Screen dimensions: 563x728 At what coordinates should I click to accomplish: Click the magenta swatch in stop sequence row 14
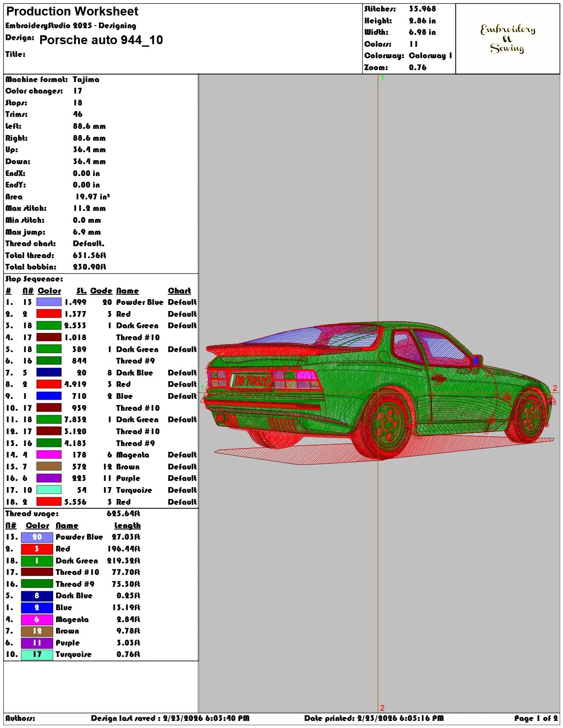point(49,455)
